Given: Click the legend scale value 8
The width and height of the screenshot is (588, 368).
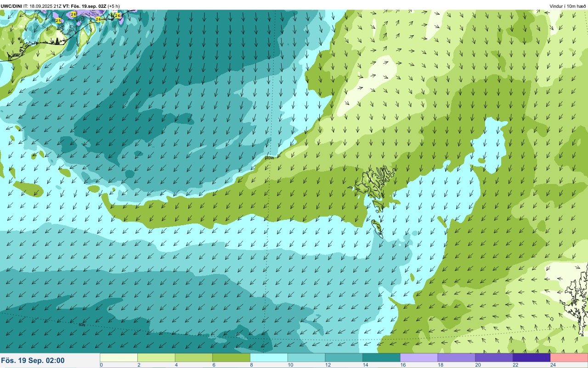Looking at the screenshot, I should click(x=251, y=365).
